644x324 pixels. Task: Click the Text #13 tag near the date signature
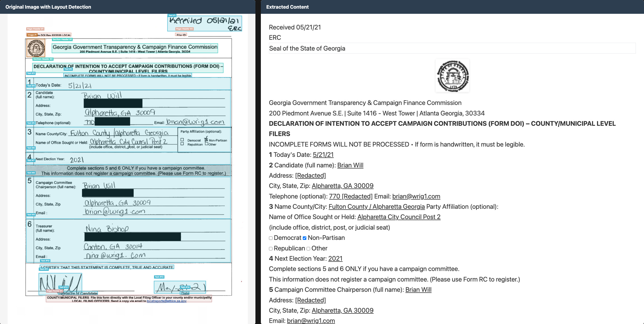pyautogui.click(x=159, y=277)
